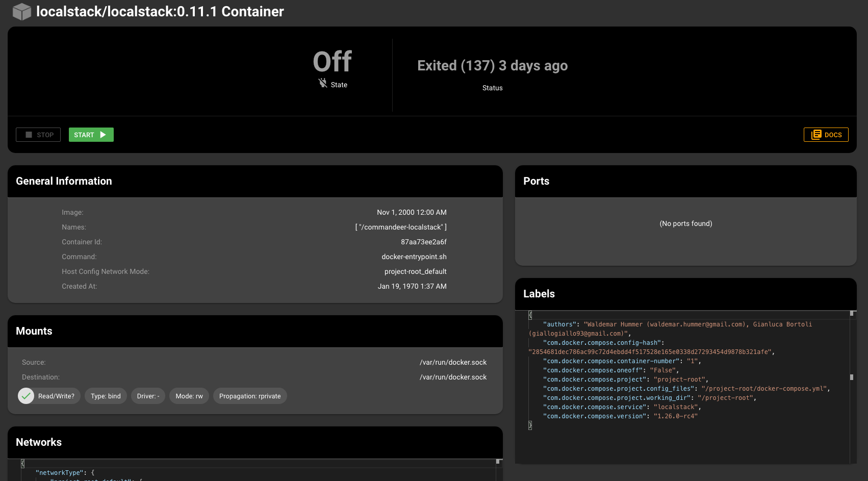The width and height of the screenshot is (868, 481).
Task: Click the 'Type: bind' chip
Action: pos(106,396)
